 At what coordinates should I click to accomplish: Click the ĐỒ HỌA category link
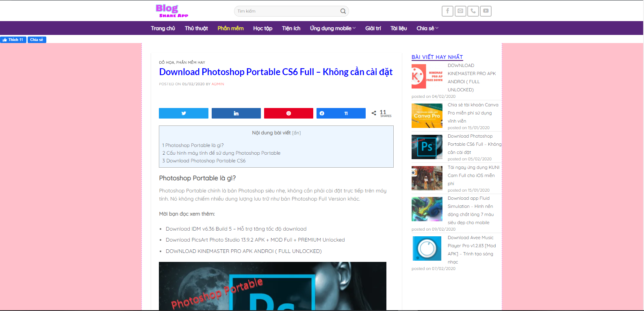(167, 63)
